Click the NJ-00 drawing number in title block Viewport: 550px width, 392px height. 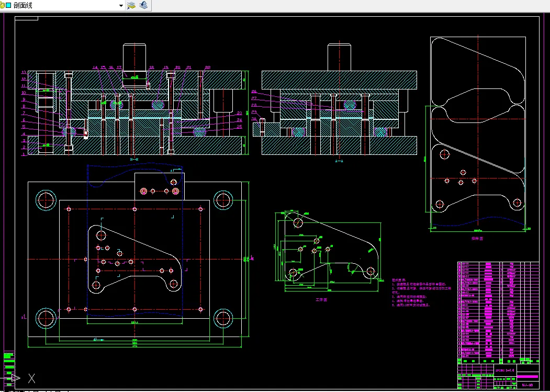tap(527, 385)
